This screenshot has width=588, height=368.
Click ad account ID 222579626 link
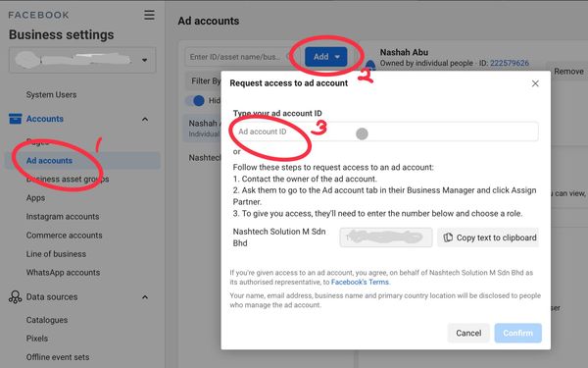[x=510, y=63]
